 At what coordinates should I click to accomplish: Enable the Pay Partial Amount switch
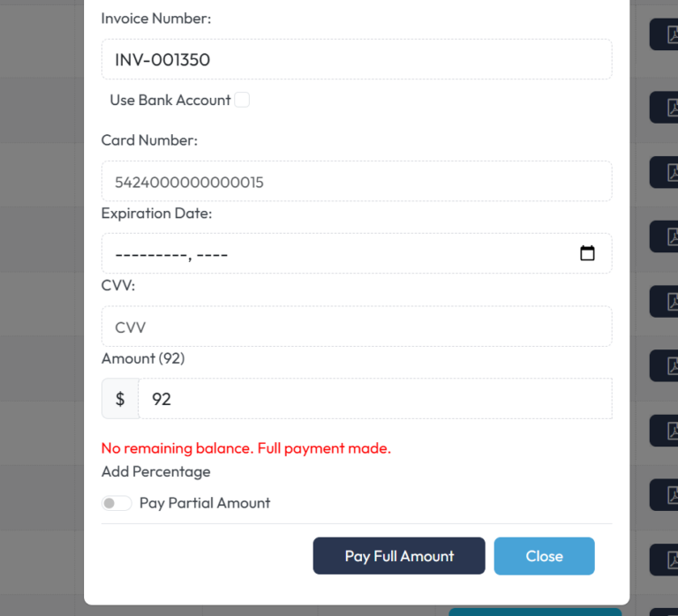click(x=117, y=503)
